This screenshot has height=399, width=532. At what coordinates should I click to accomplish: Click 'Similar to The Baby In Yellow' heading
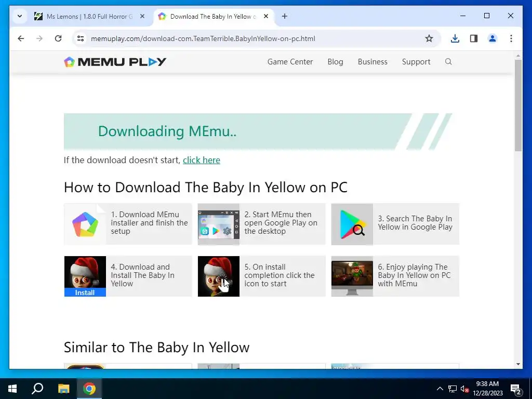[157, 348]
